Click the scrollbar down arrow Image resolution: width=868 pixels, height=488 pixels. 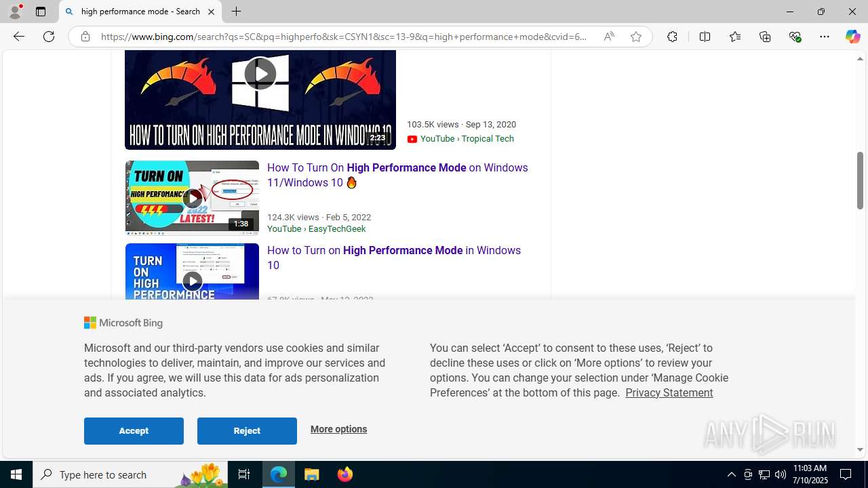[x=860, y=449]
